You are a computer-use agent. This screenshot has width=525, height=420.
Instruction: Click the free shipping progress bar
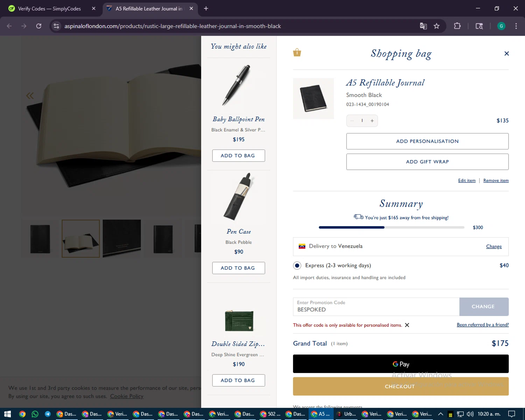coord(391,227)
